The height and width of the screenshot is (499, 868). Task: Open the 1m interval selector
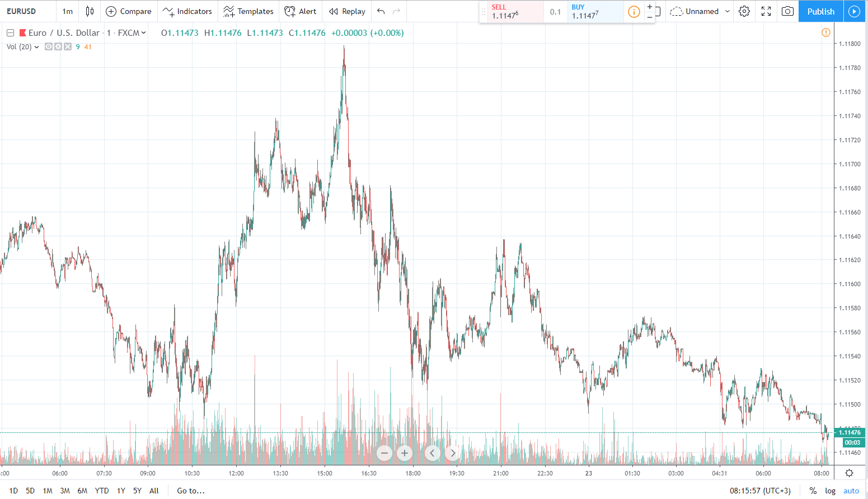point(68,11)
